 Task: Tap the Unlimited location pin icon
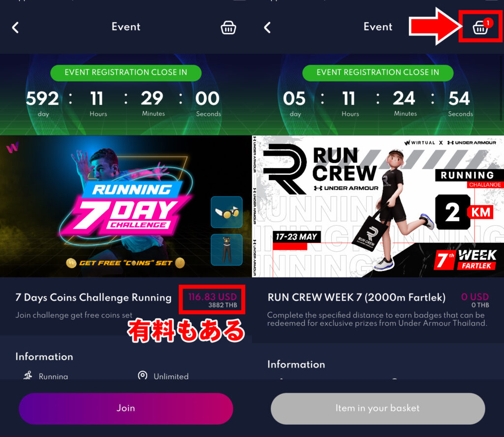[x=142, y=375]
